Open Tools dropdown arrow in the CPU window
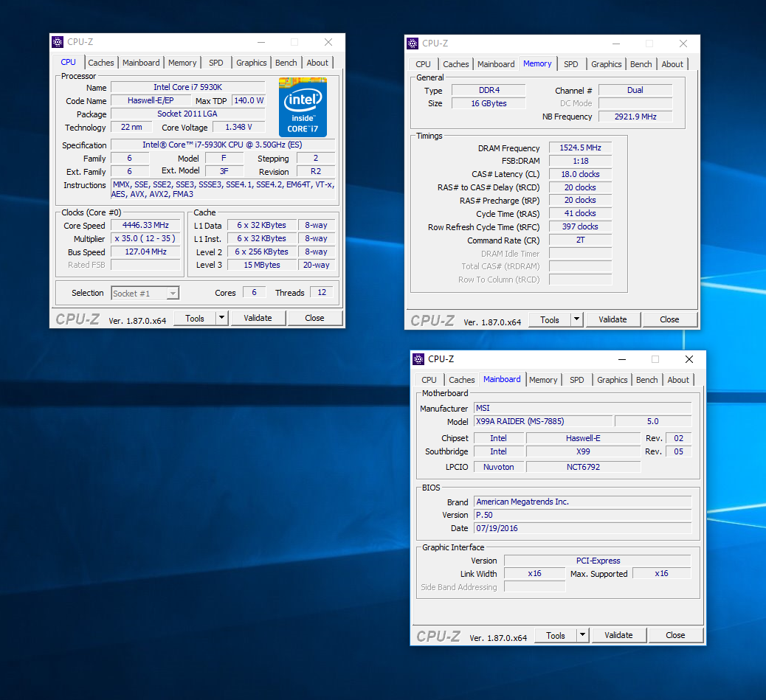This screenshot has height=700, width=766. point(222,318)
